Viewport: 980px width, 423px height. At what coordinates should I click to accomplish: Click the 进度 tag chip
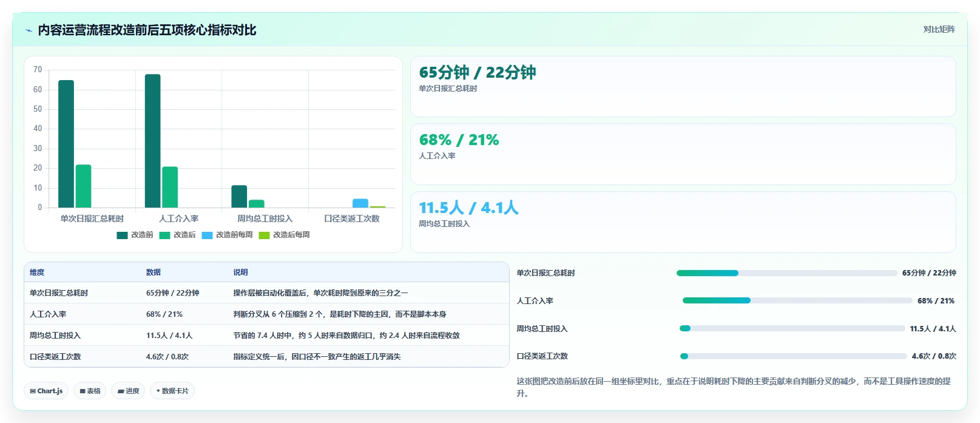128,391
